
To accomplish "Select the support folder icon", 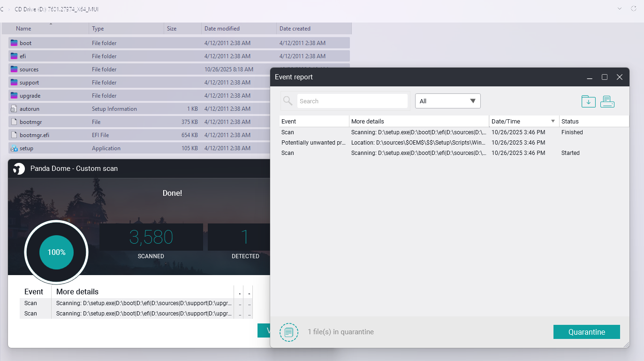I will pos(14,82).
